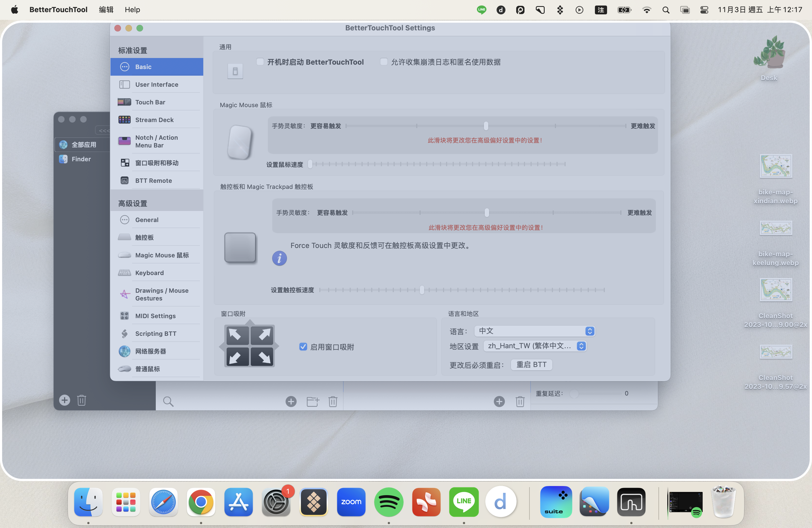Select Touch Bar in the sidebar
This screenshot has width=812, height=528.
point(157,102)
